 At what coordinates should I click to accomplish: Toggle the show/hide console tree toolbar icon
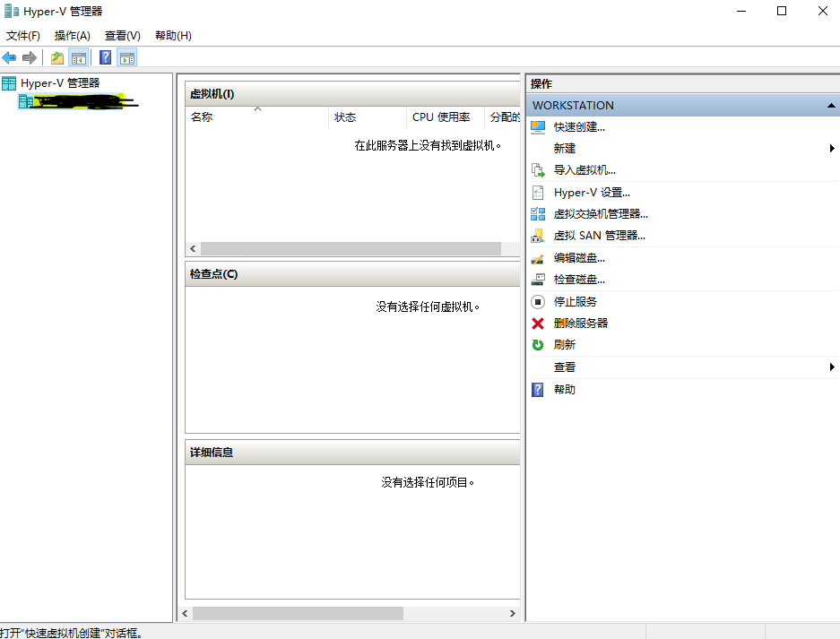[x=79, y=58]
